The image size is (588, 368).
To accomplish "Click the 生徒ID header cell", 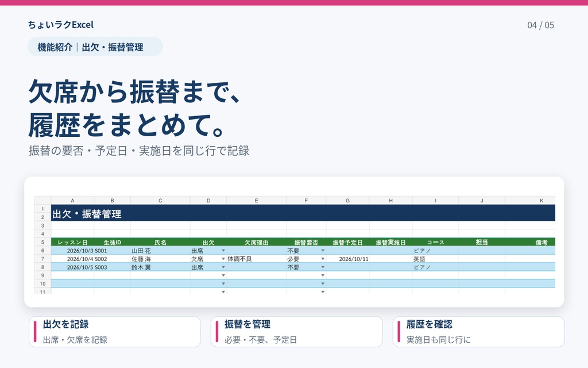I will click(x=112, y=242).
